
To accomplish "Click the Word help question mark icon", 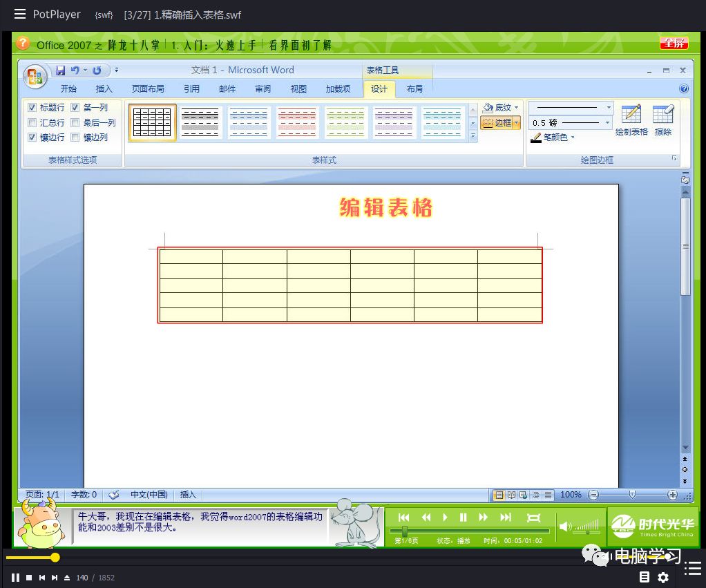I will tap(683, 88).
